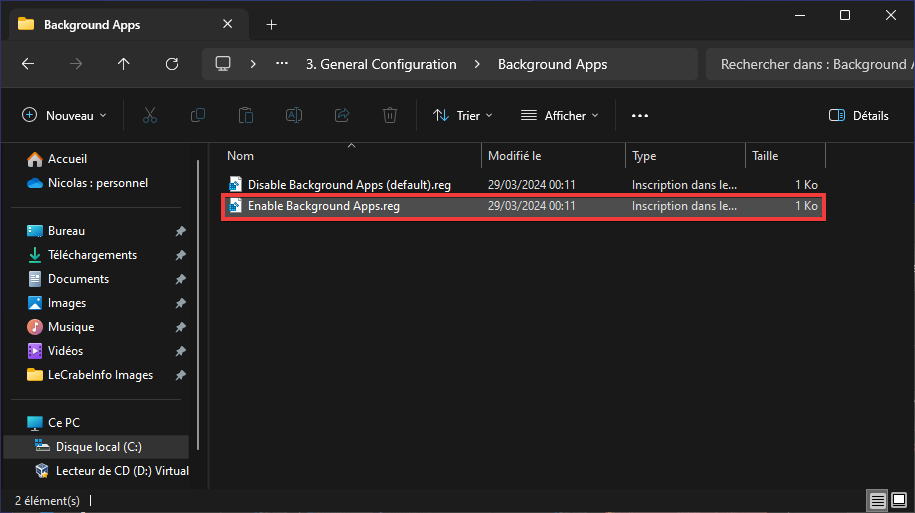The width and height of the screenshot is (915, 513).
Task: Navigate to 3. General Configuration breadcrumb
Action: click(x=381, y=64)
